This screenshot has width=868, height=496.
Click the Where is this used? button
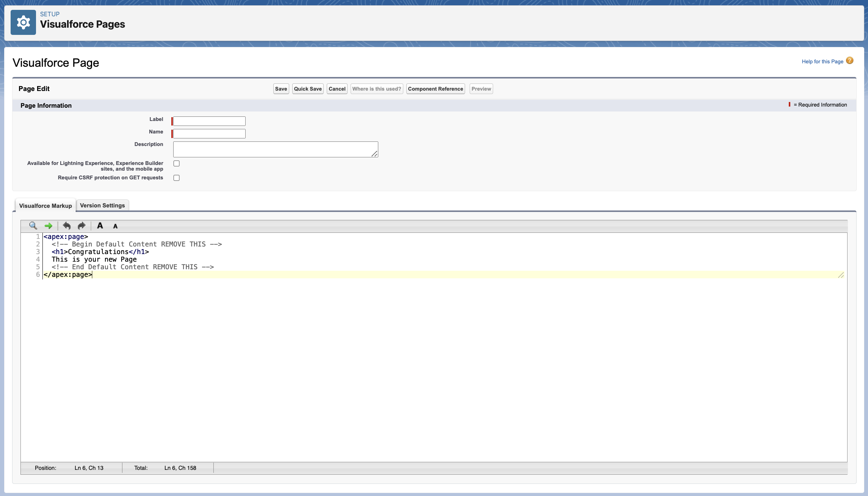377,89
